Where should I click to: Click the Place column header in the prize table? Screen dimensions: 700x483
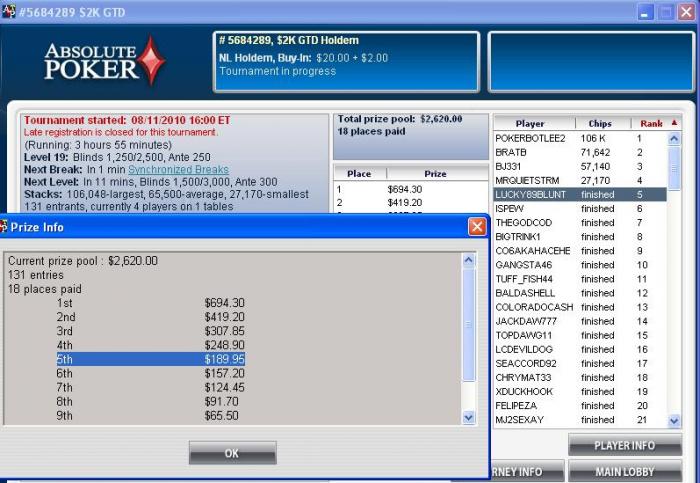pyautogui.click(x=359, y=174)
